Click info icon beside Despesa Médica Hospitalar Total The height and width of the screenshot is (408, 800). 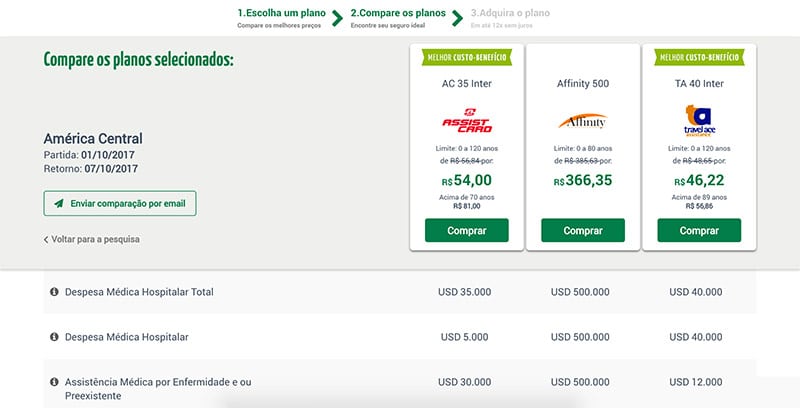click(x=54, y=292)
